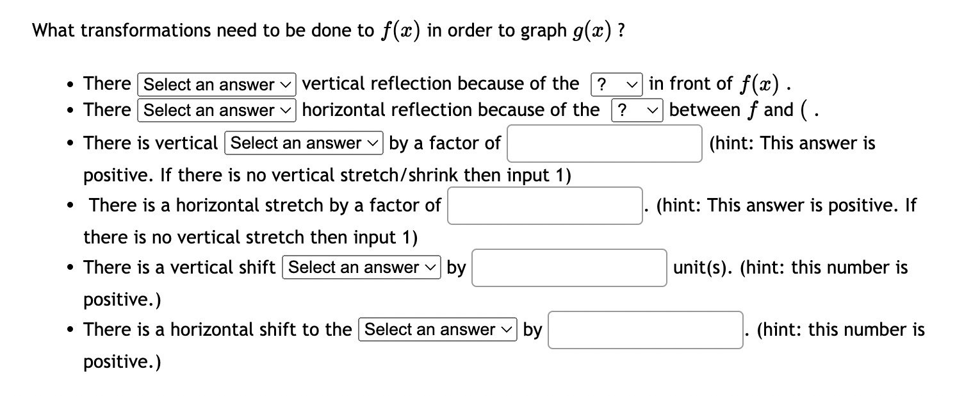Expand the chevron on the first '?' selector
The height and width of the screenshot is (396, 980).
[x=631, y=83]
